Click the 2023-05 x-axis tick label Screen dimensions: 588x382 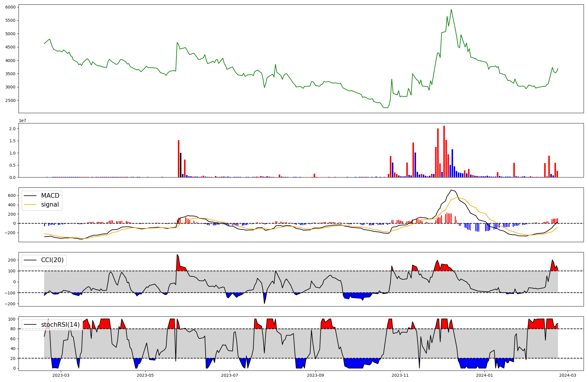tap(145, 375)
